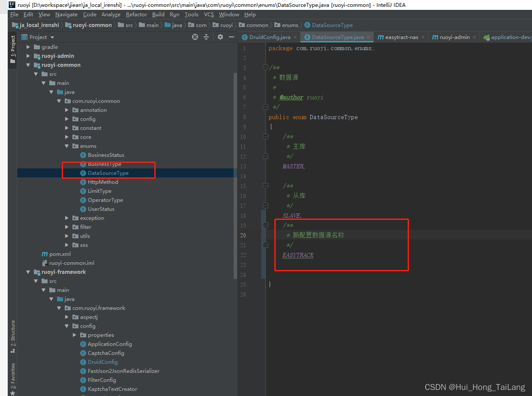
Task: Close the ruoyi-admin tab
Action: tap(474, 37)
